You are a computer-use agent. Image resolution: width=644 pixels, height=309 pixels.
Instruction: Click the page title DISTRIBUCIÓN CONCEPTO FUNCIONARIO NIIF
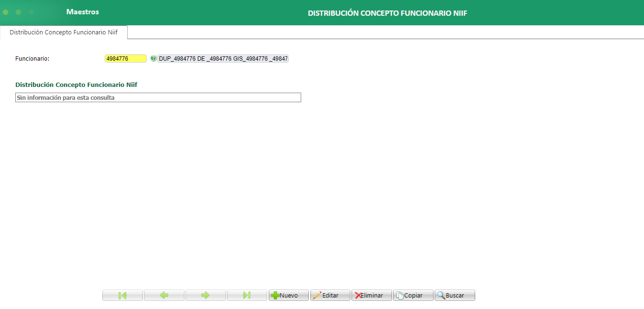click(x=387, y=13)
